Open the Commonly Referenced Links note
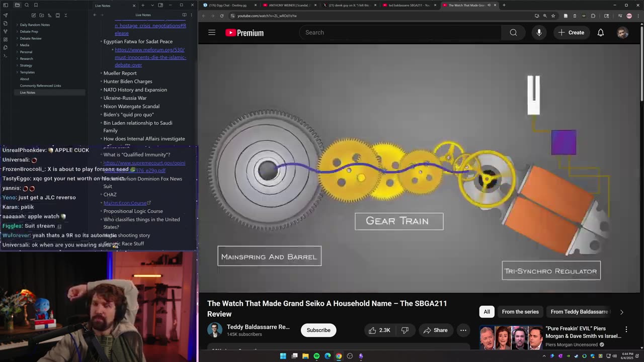 [40, 85]
